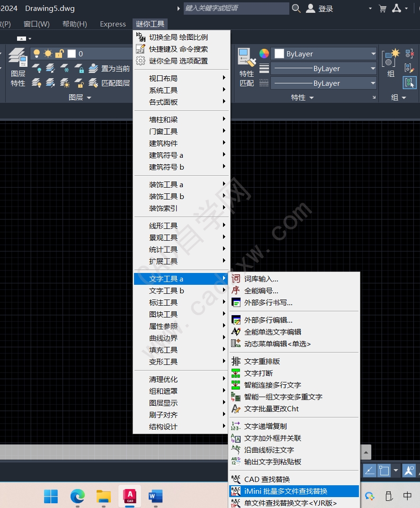Screen dimensions: 420x508
Task: Open 清理优化 submenu entry
Action: coord(181,379)
